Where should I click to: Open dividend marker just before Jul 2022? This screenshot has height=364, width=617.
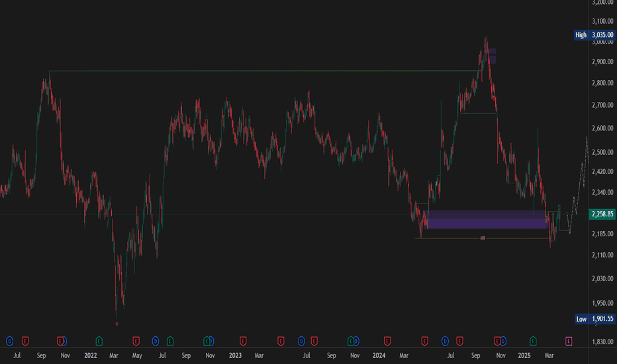click(156, 341)
